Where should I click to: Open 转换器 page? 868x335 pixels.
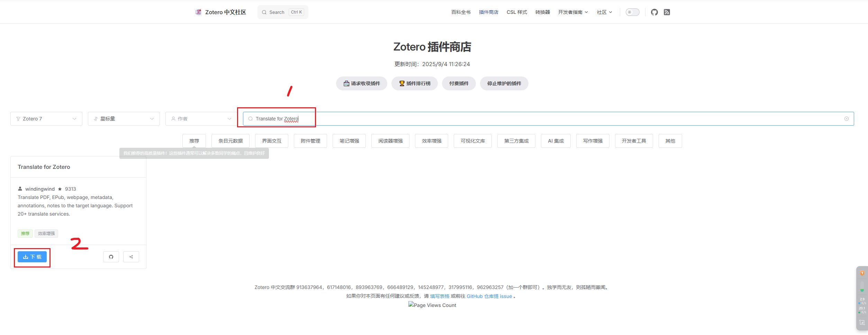pyautogui.click(x=543, y=12)
